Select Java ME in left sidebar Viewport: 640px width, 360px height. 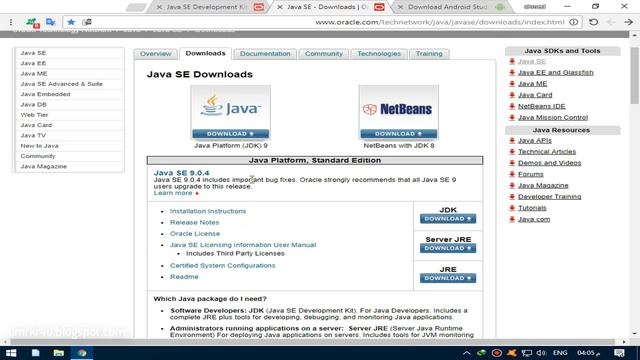tap(69, 73)
